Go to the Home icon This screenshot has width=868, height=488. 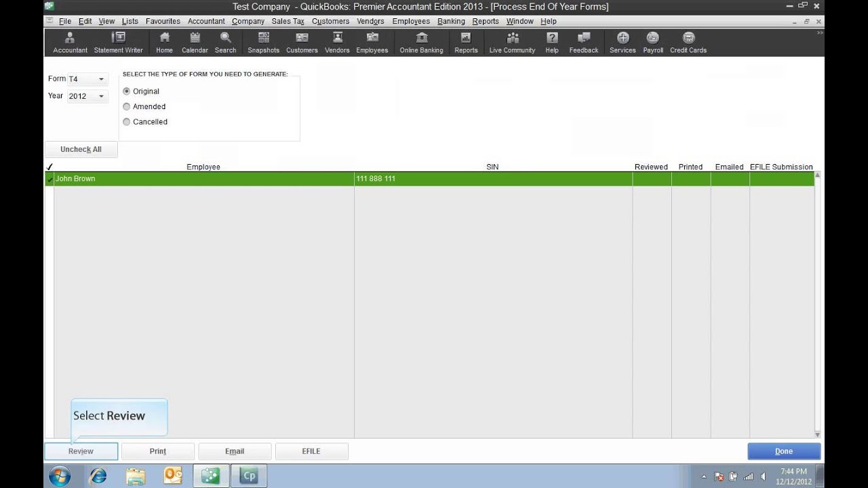click(x=164, y=42)
